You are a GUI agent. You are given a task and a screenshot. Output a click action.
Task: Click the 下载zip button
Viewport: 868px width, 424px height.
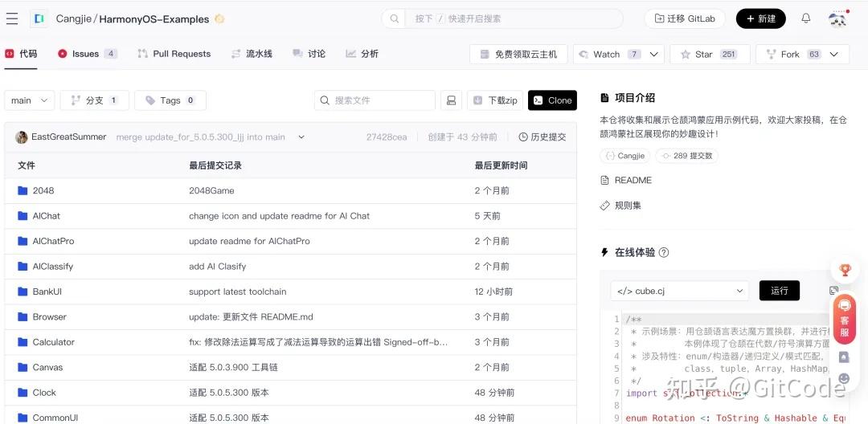tap(495, 100)
